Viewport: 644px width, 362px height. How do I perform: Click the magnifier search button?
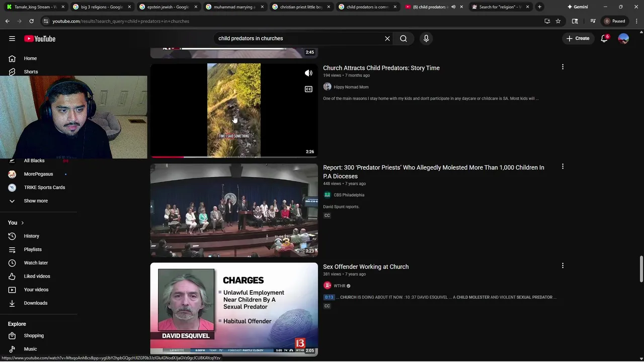[x=404, y=38]
